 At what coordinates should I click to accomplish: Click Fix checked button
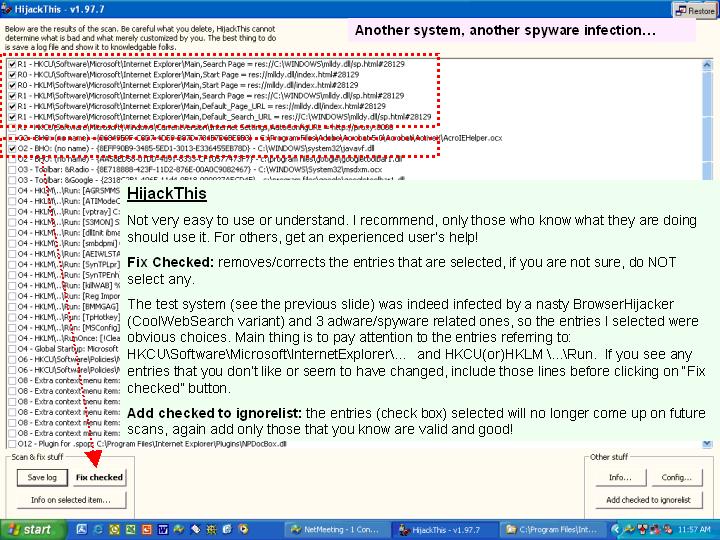click(99, 478)
